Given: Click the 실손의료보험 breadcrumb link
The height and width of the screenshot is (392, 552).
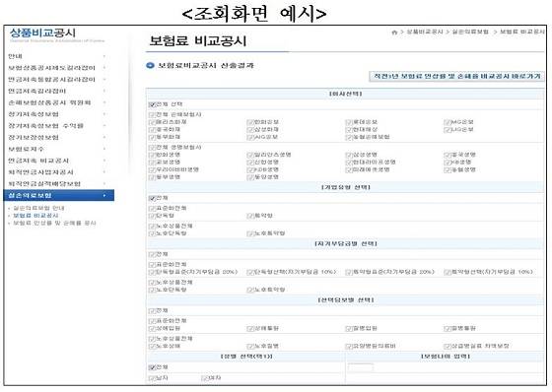Looking at the screenshot, I should pos(470,33).
